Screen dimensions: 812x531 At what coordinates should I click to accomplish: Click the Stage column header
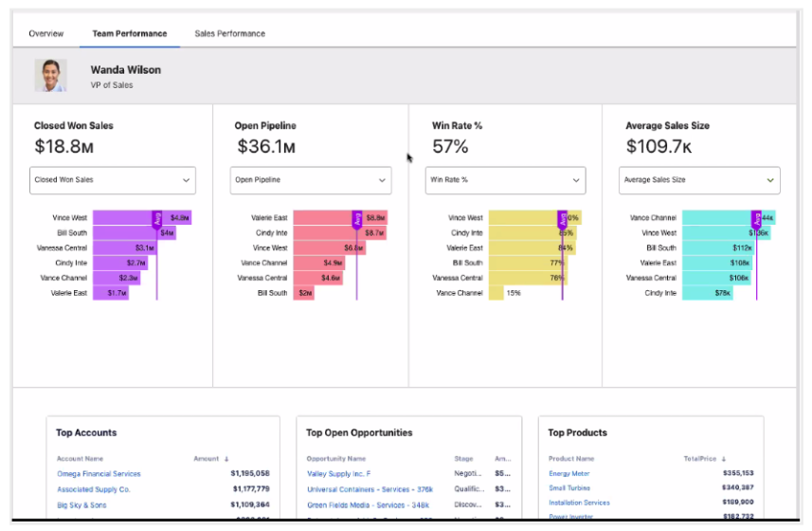point(463,459)
